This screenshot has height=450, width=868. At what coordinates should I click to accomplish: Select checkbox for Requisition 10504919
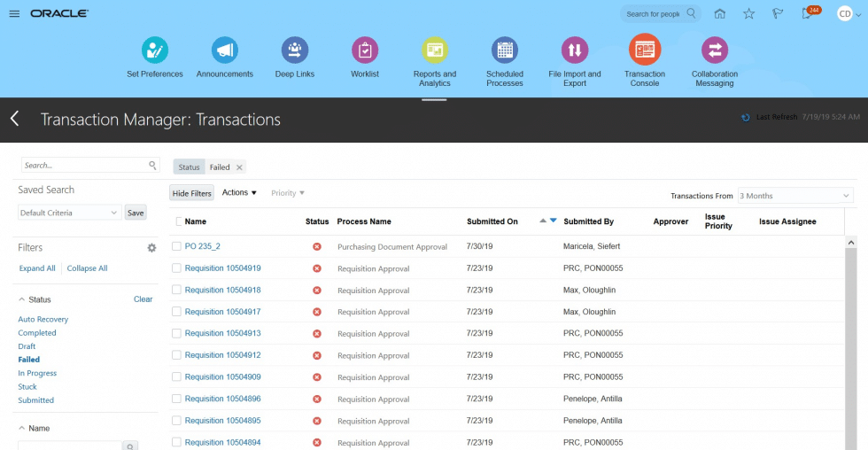pos(177,268)
